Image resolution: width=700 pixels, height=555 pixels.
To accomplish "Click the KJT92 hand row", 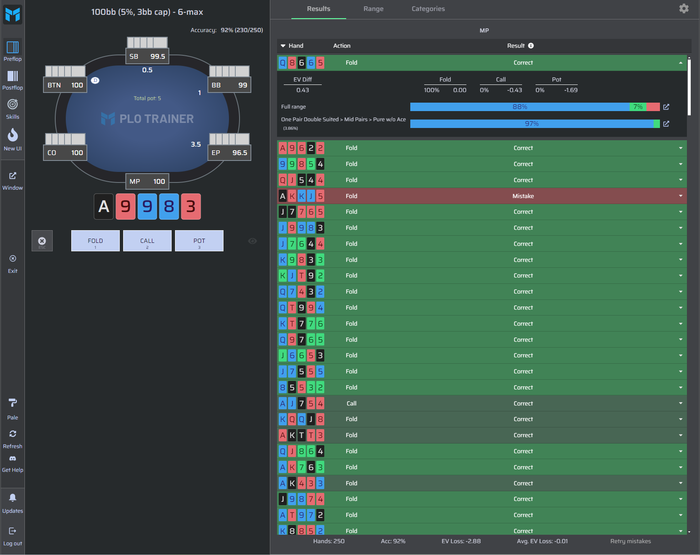I will click(x=482, y=275).
